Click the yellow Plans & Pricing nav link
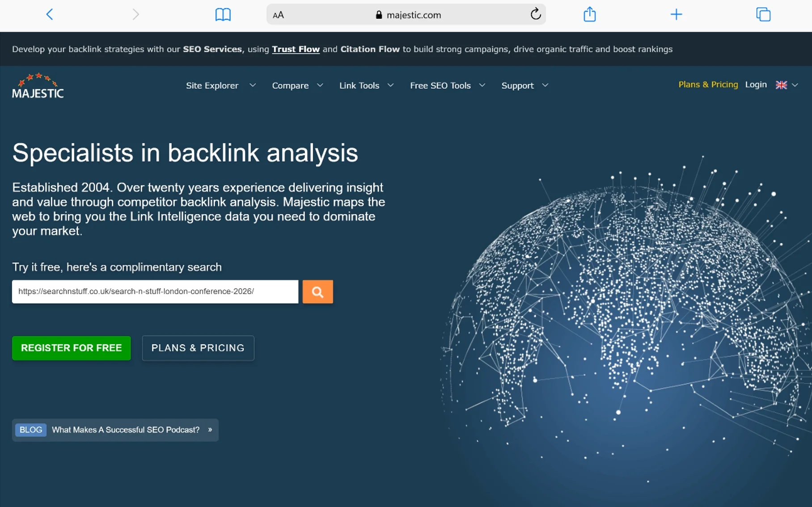 (x=708, y=84)
